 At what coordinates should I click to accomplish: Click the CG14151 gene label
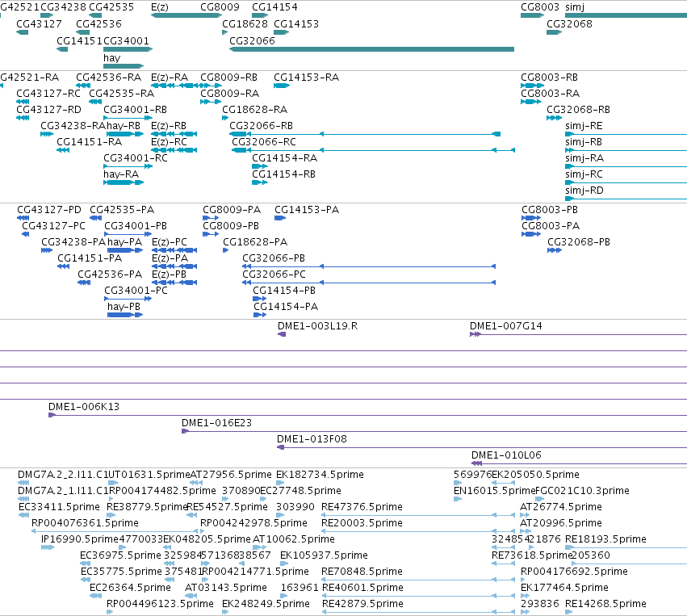click(79, 40)
